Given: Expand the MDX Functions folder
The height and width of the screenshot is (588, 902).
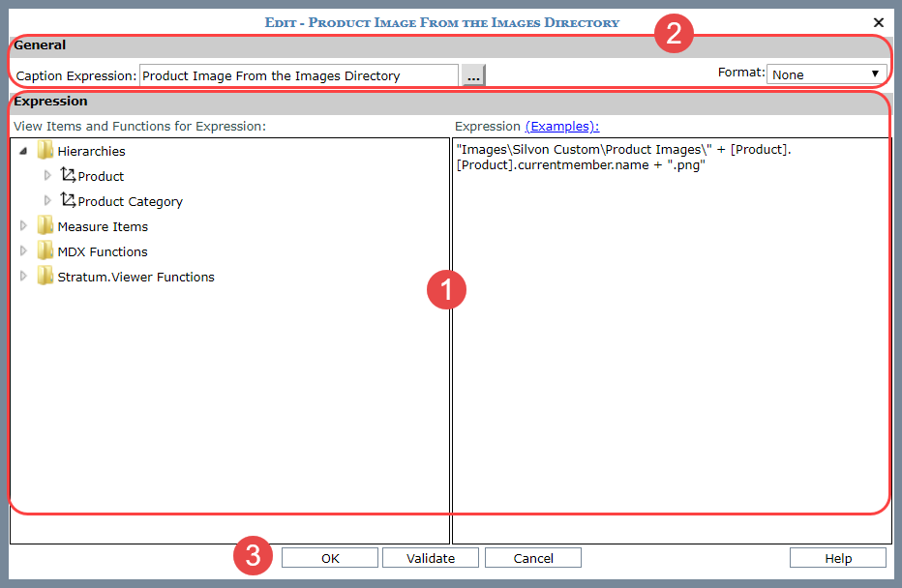Looking at the screenshot, I should pos(23,251).
